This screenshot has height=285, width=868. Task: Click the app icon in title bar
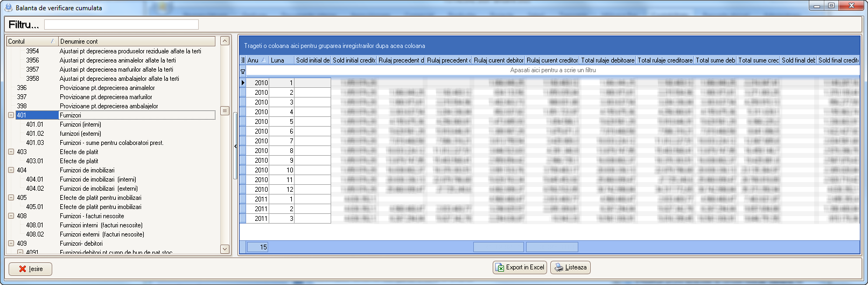click(8, 8)
